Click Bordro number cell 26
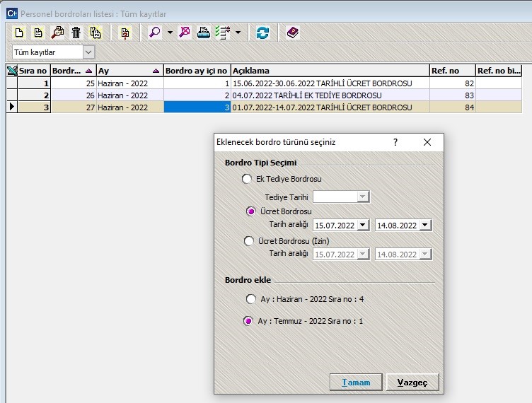The image size is (532, 403). tap(73, 95)
